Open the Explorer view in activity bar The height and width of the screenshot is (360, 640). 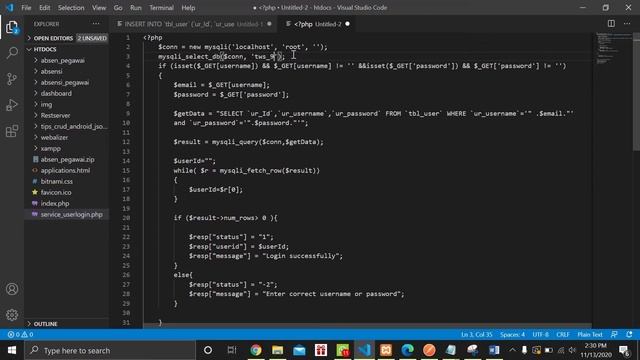[12, 27]
